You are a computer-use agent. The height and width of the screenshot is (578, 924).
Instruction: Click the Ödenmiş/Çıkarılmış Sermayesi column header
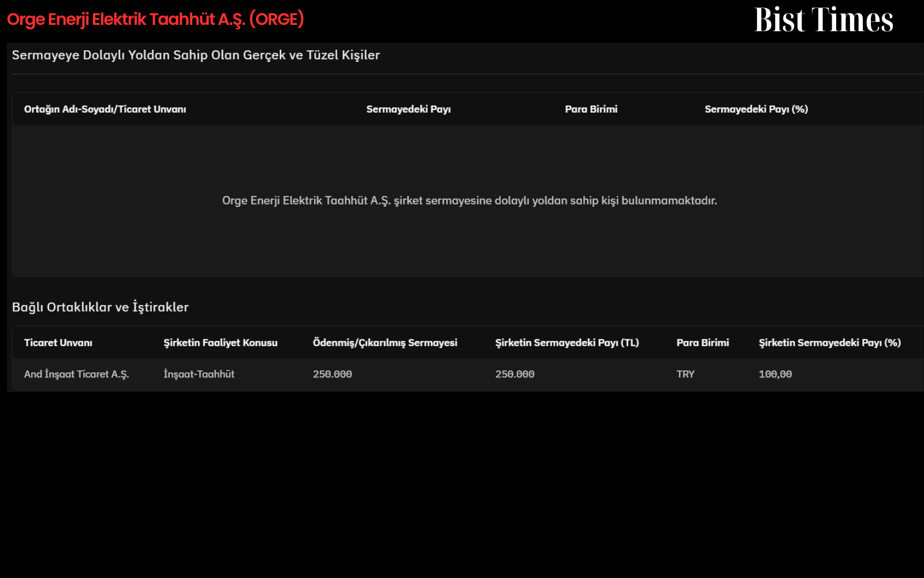(385, 343)
